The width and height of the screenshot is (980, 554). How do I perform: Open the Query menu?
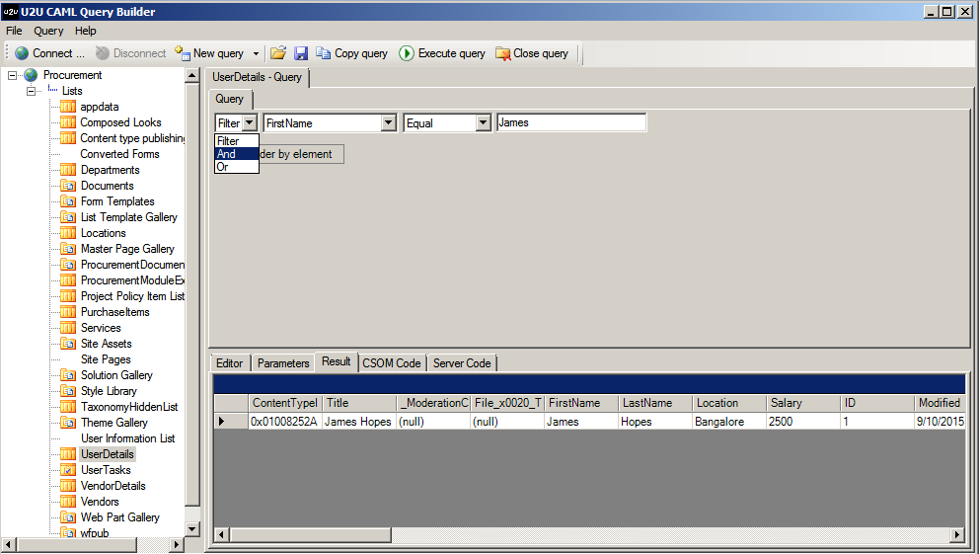coord(48,31)
